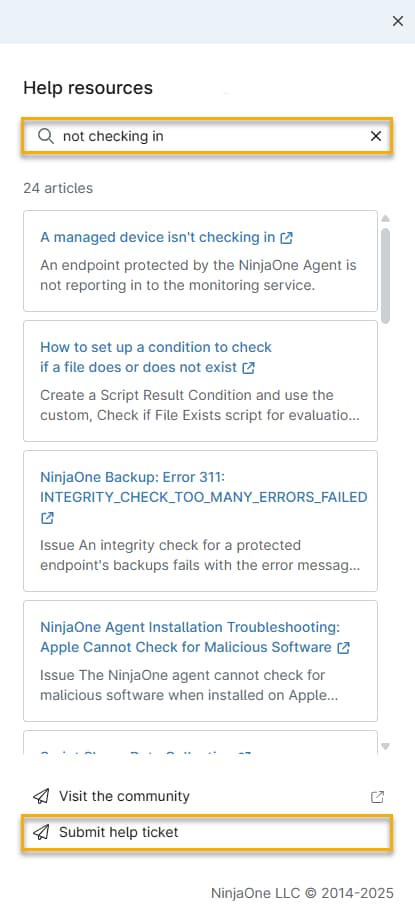Click external link icon beside managed device article

(x=287, y=237)
